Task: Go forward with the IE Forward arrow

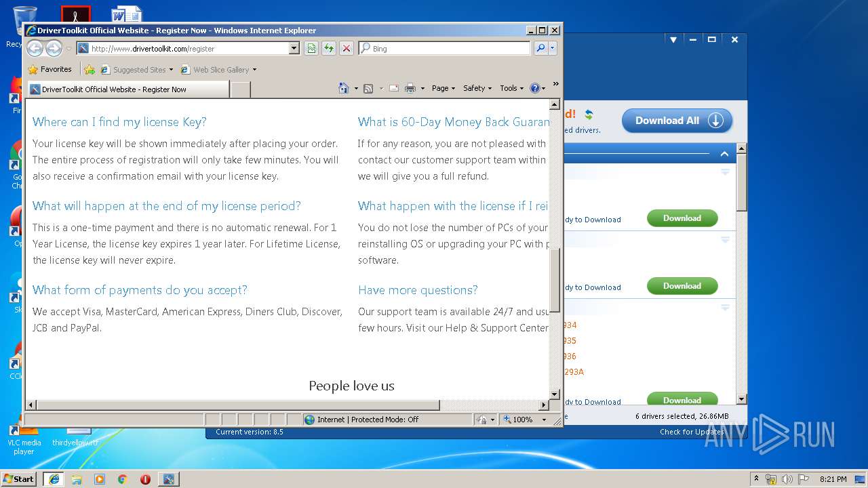Action: 54,48
